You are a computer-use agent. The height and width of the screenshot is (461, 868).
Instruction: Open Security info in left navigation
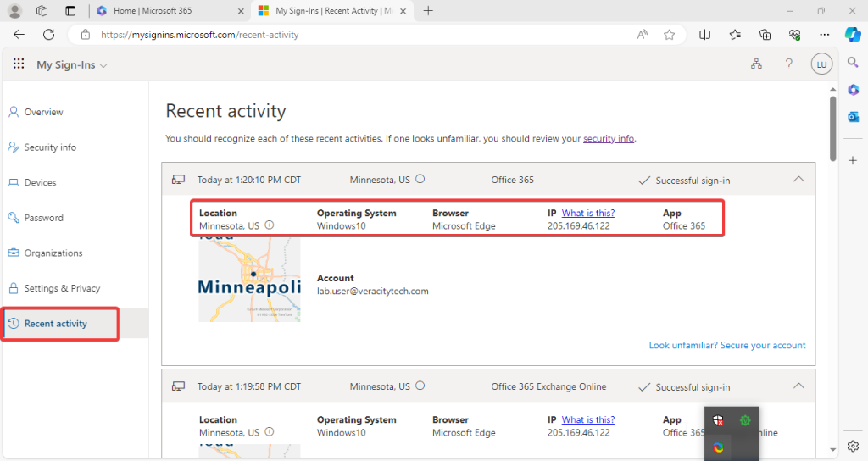50,147
